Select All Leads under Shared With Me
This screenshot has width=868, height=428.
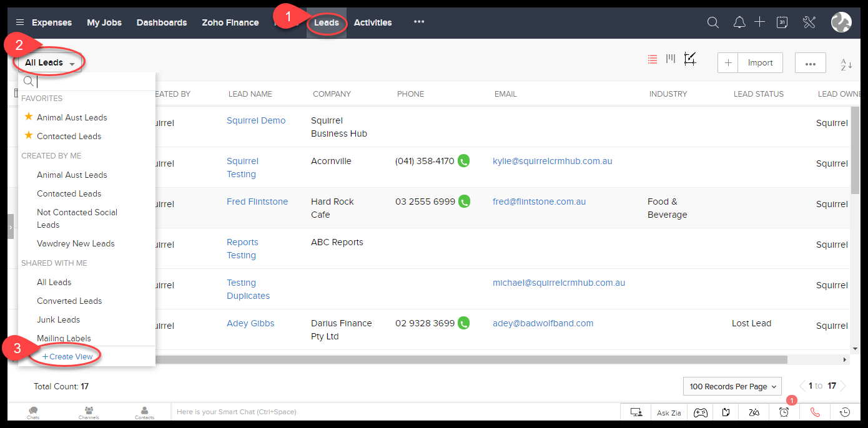(x=54, y=282)
